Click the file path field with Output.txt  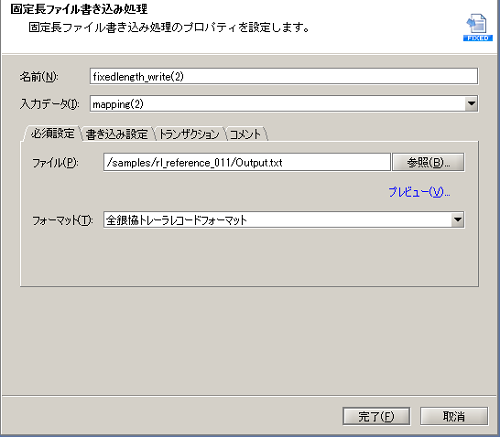[247, 162]
